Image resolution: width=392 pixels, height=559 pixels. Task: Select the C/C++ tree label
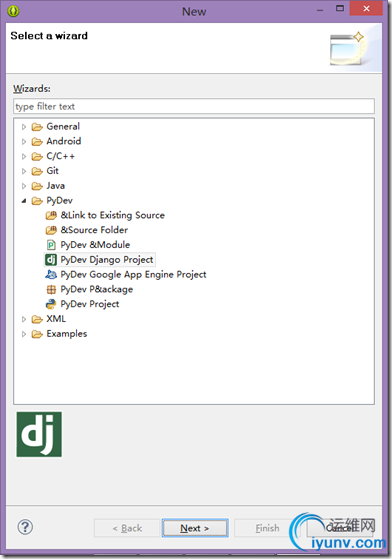point(61,156)
